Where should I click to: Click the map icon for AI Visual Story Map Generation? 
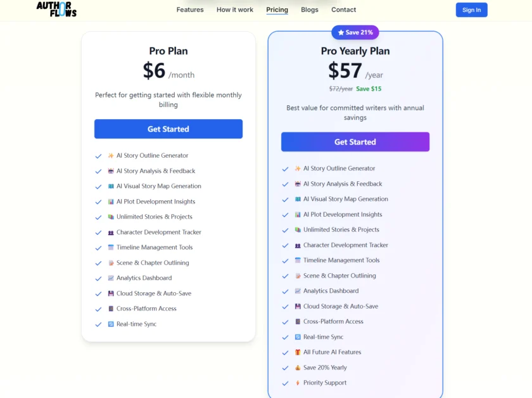(111, 186)
